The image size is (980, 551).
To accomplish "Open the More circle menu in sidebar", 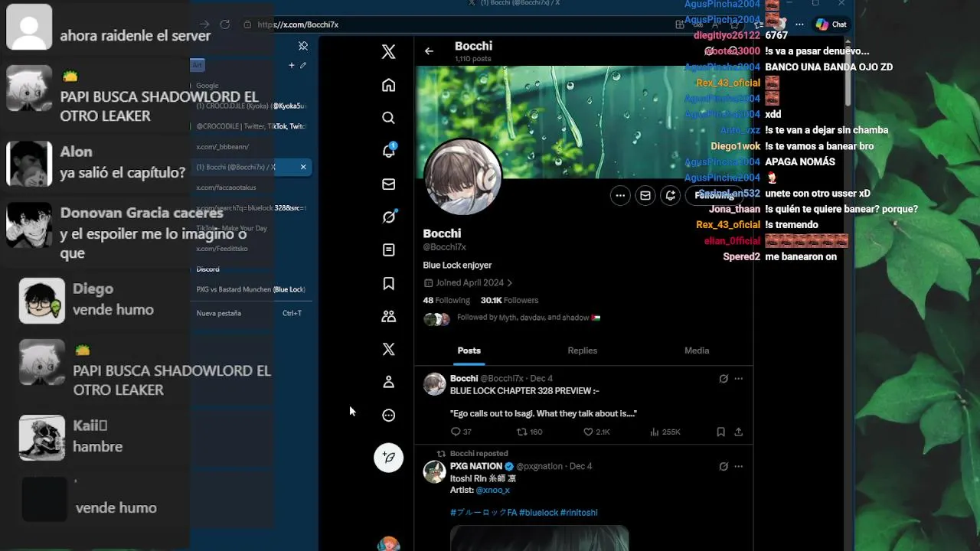I will pyautogui.click(x=388, y=415).
